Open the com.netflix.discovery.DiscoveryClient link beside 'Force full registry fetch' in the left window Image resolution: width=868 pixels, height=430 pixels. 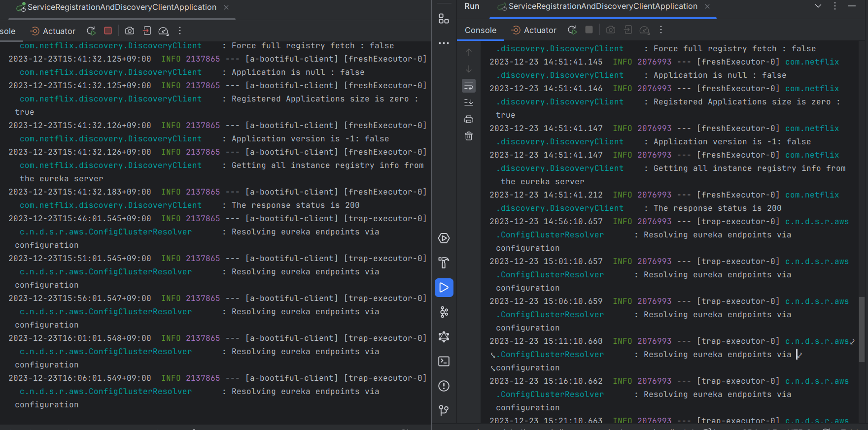click(111, 45)
